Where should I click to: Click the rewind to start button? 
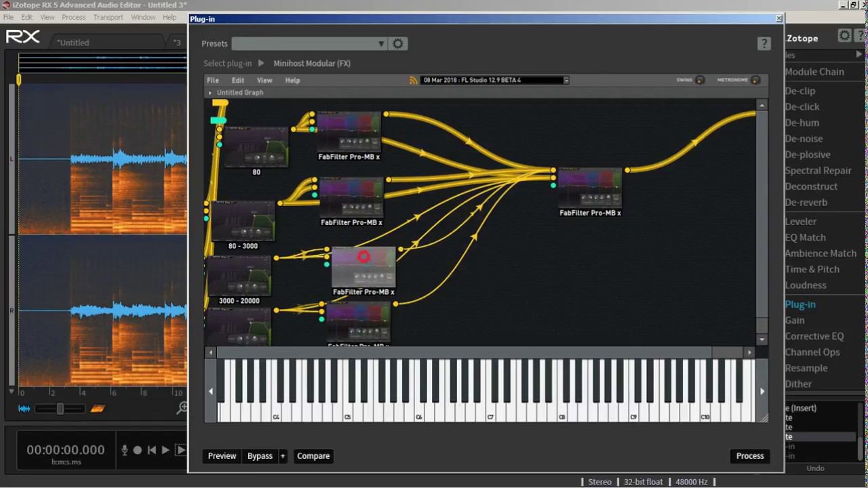pos(152,450)
